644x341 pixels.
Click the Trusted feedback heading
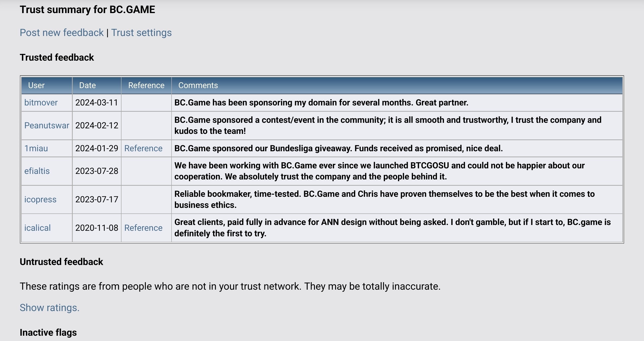[x=57, y=57]
